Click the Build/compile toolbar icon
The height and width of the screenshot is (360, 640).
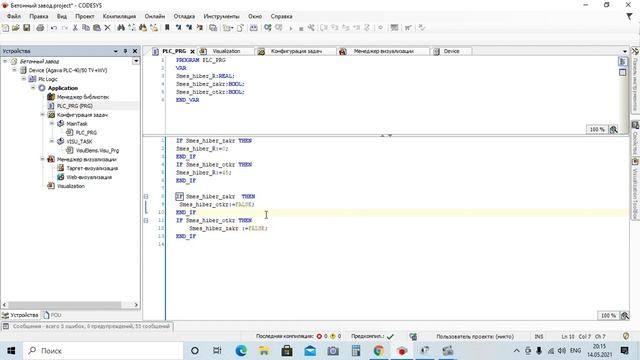(x=253, y=28)
